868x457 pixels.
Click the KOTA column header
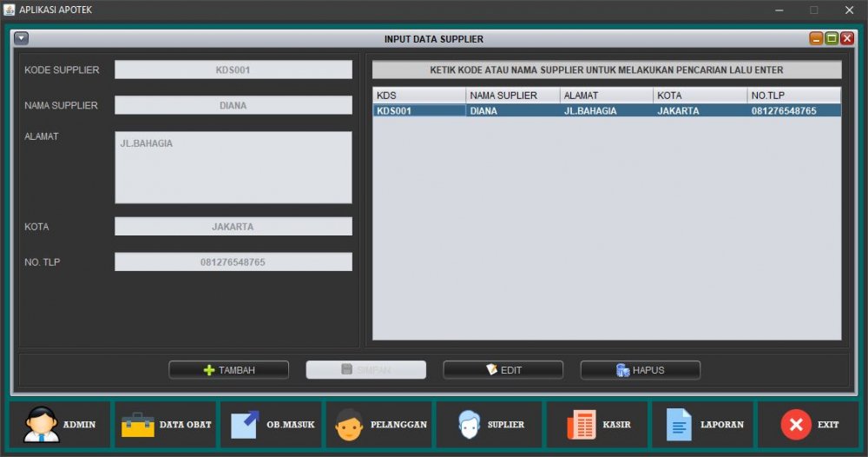700,95
